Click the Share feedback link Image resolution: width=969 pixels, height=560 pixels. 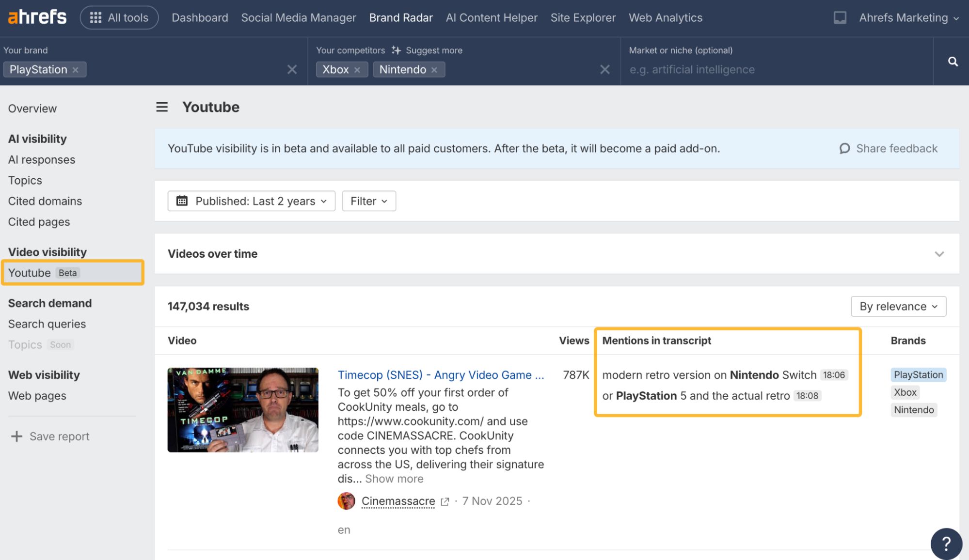pos(889,148)
